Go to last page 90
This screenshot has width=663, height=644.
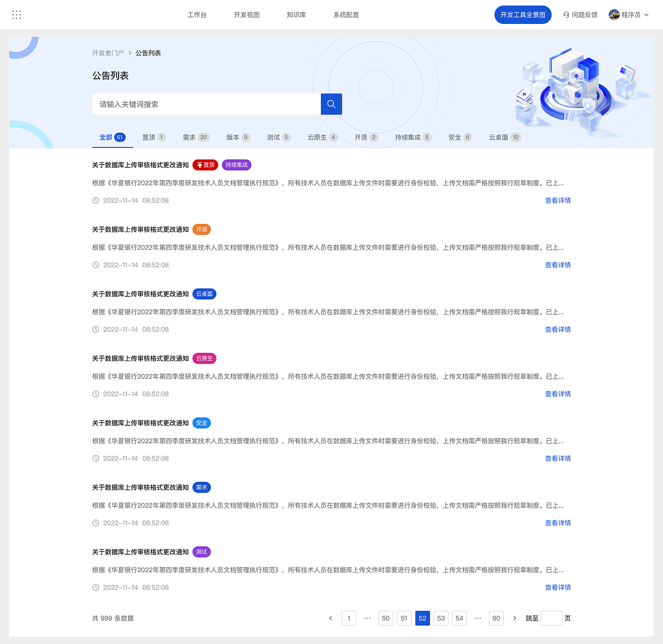[496, 618]
